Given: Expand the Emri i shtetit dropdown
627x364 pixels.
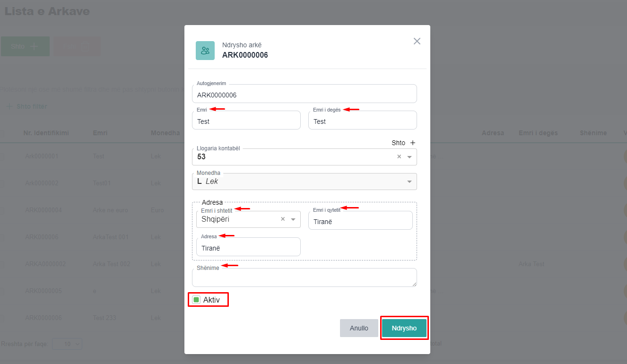Looking at the screenshot, I should click(x=293, y=219).
